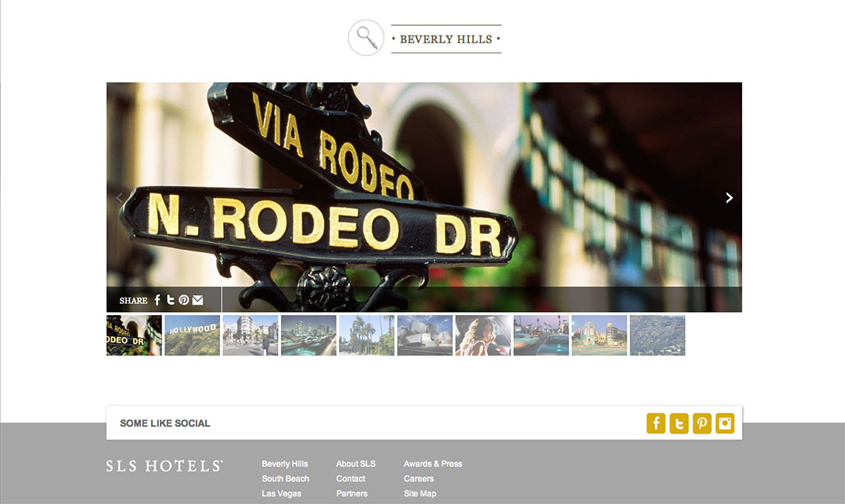Viewport: 845px width, 504px height.
Task: Click the Beverly Hills header title
Action: [445, 39]
